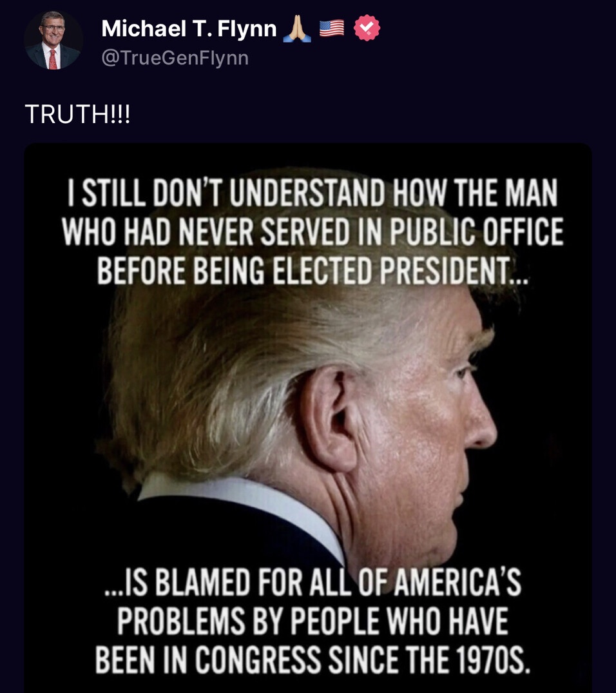Click the "PROBLEMS BY PEOPLE WHO HAVE" line

[x=313, y=621]
